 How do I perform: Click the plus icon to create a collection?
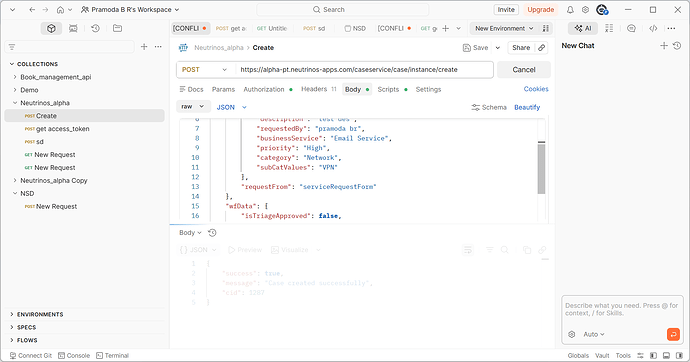[x=144, y=47]
